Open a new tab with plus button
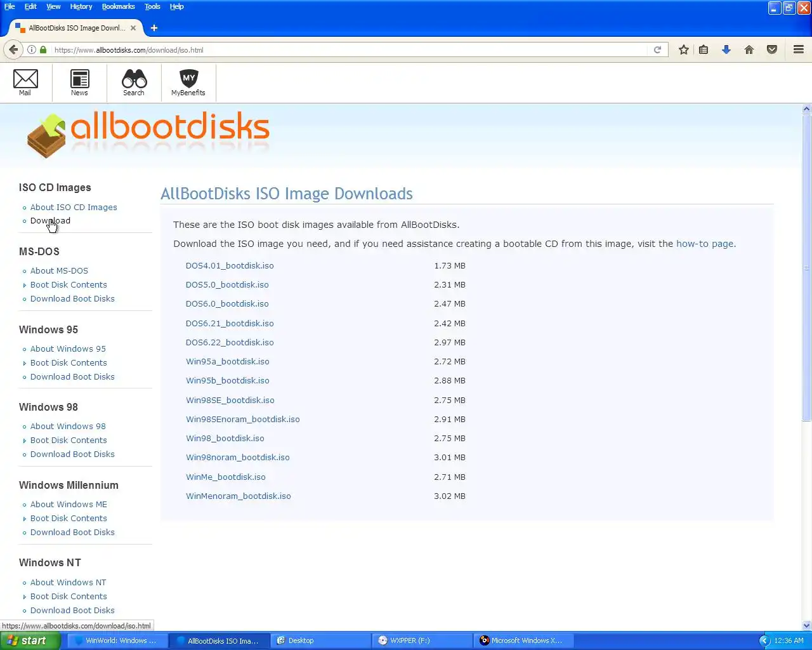 click(x=154, y=28)
